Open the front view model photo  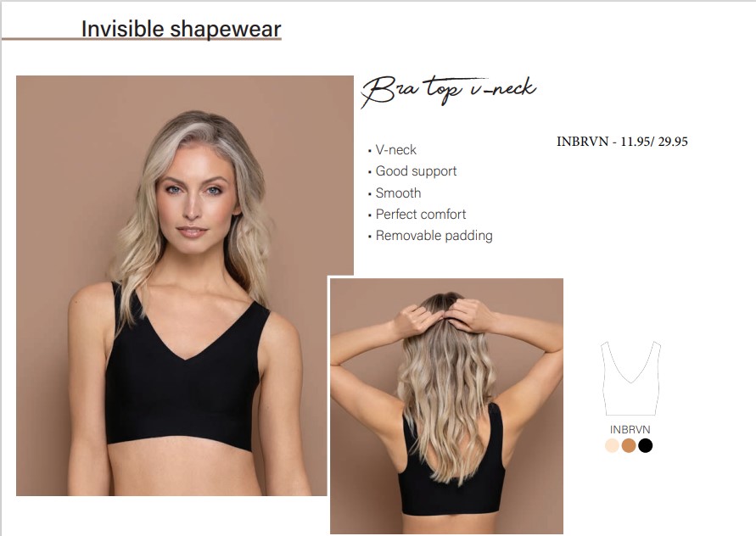click(x=185, y=285)
